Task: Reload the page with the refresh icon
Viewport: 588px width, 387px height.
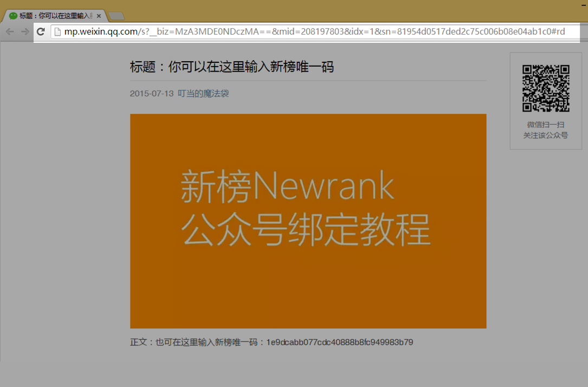Action: pyautogui.click(x=41, y=31)
